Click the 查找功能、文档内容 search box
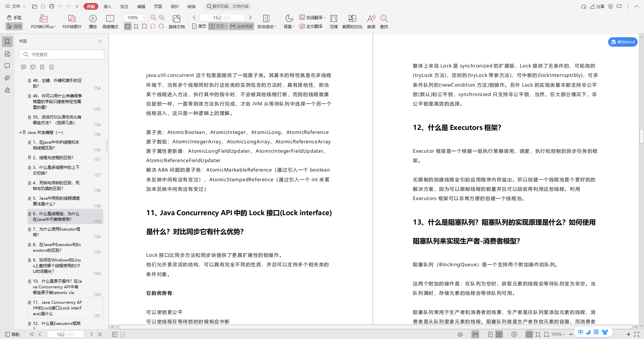Viewport: 644px width, 339px height. click(228, 6)
